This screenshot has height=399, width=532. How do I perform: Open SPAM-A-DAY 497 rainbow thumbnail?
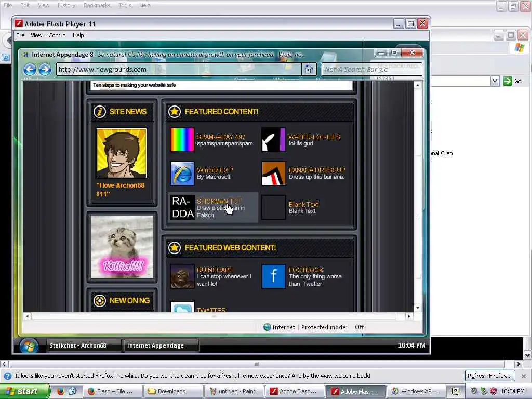tap(182, 140)
